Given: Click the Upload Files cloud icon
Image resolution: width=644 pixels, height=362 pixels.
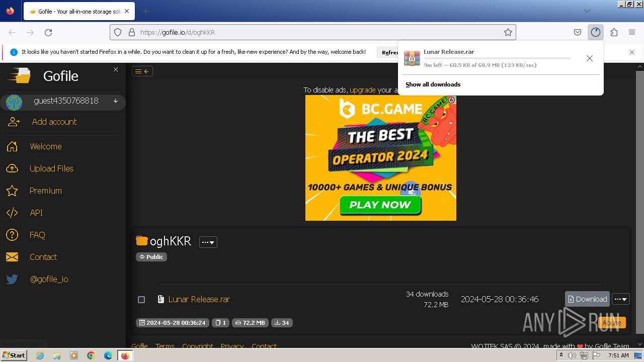Looking at the screenshot, I should coord(12,168).
